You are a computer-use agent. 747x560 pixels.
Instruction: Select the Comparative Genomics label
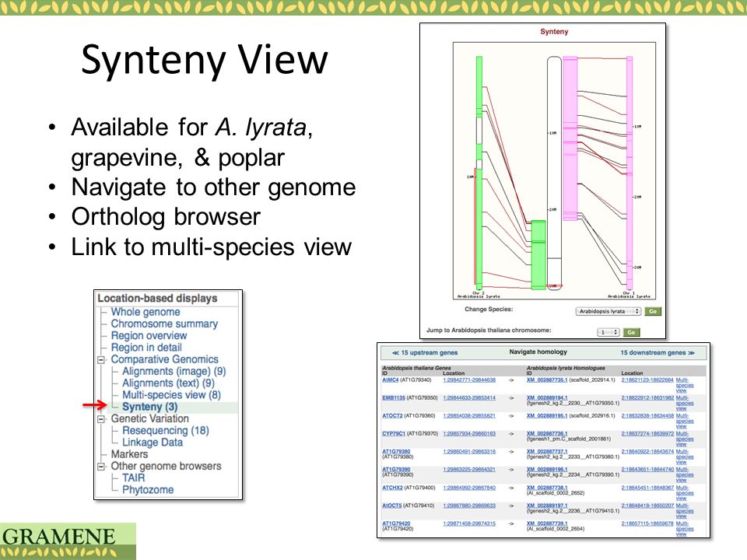coord(164,359)
